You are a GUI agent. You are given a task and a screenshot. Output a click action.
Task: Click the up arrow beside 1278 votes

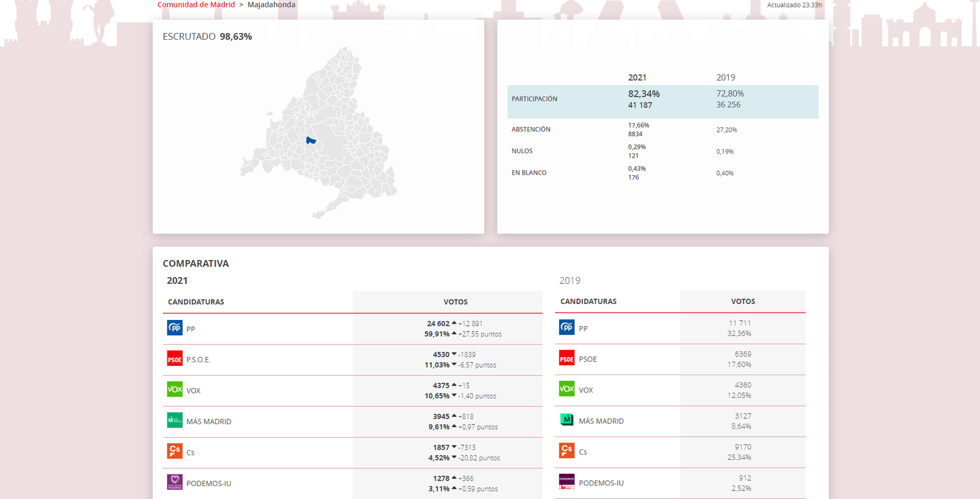tap(454, 478)
